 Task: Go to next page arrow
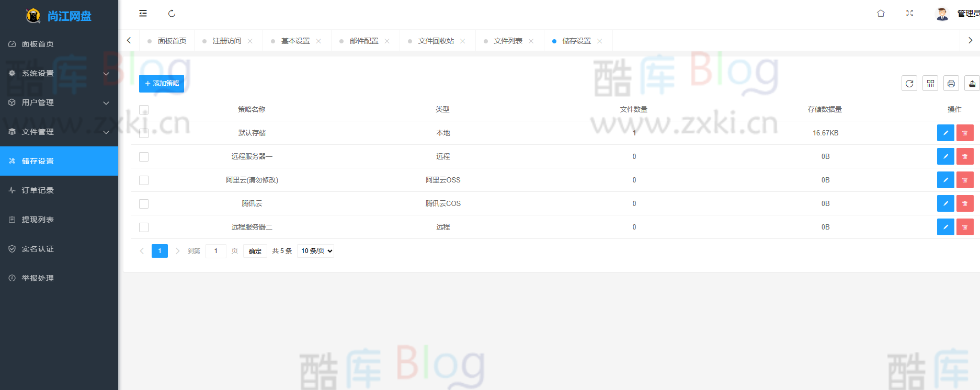tap(177, 251)
